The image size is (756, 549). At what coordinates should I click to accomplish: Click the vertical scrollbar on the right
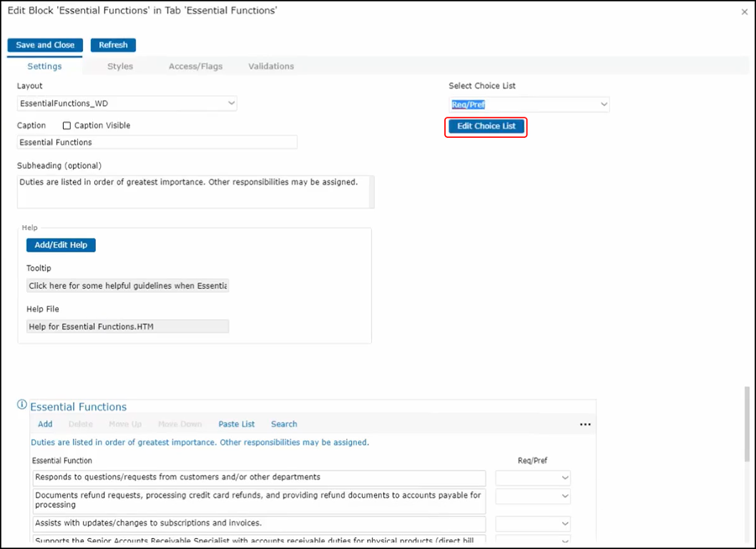[747, 424]
